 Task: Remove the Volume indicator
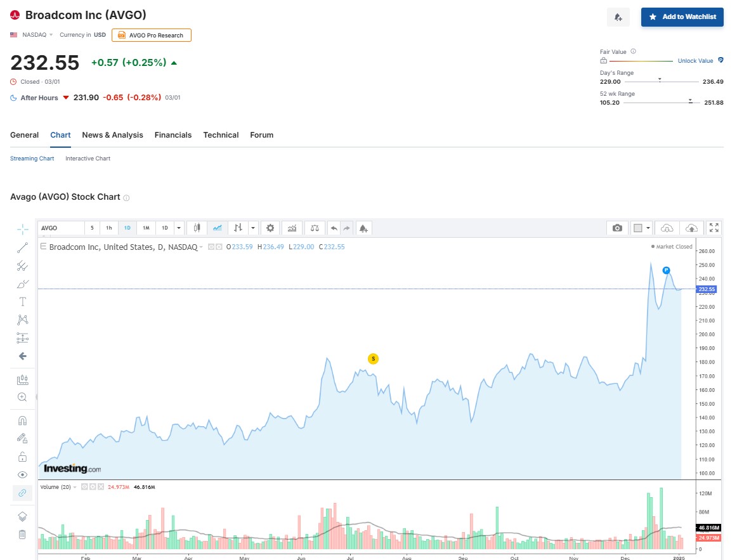[x=101, y=487]
